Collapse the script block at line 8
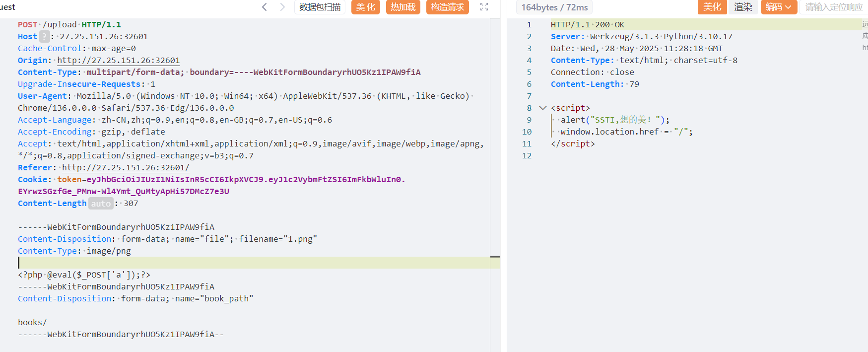 click(x=542, y=108)
